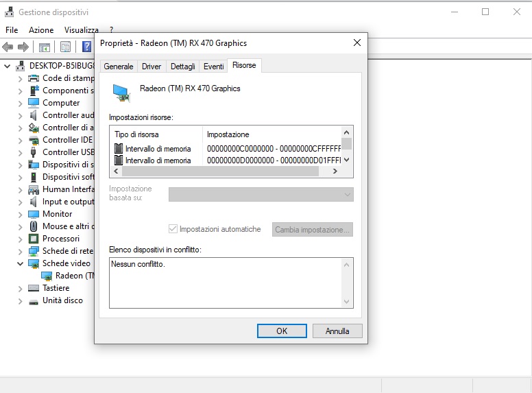Click the Radeon device icon in dialog
The height and width of the screenshot is (393, 532).
coord(121,93)
